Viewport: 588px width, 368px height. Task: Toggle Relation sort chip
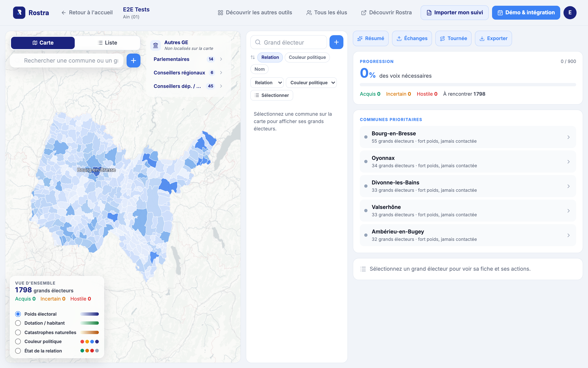coord(270,57)
